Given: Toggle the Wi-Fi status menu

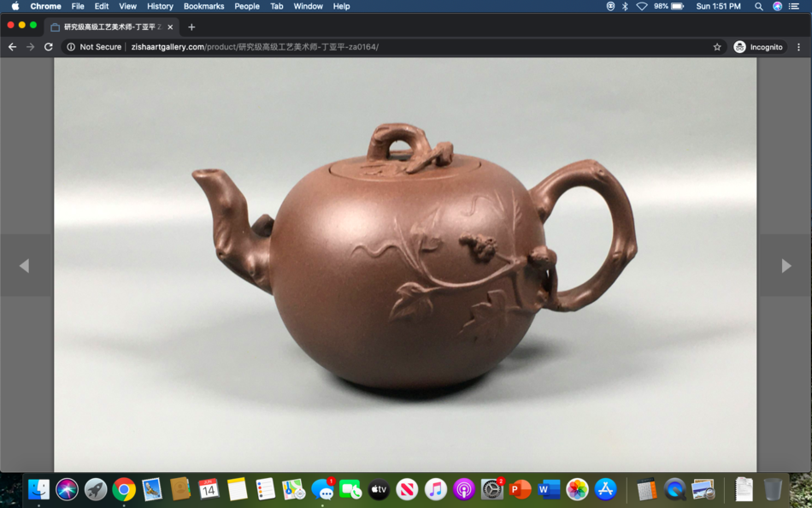Looking at the screenshot, I should (642, 6).
